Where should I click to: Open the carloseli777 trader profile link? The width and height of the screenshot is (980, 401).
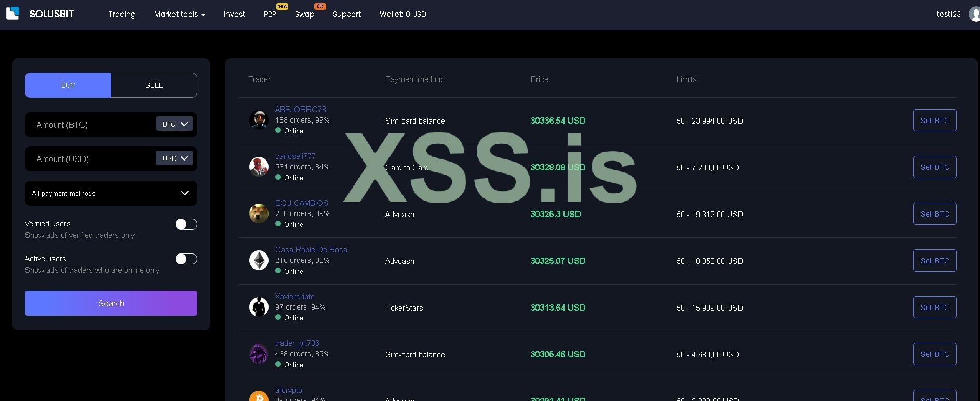pyautogui.click(x=296, y=156)
